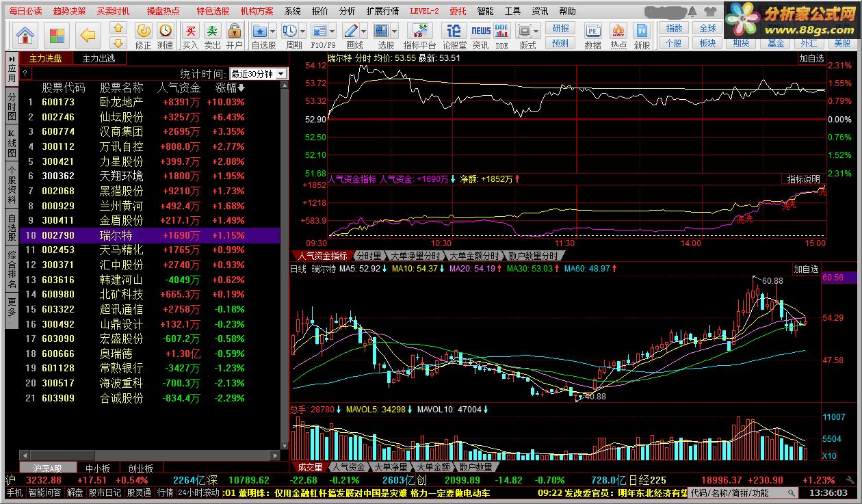Viewport: 862px width, 504px height.
Task: Click stock code 600666
Action: (58, 354)
